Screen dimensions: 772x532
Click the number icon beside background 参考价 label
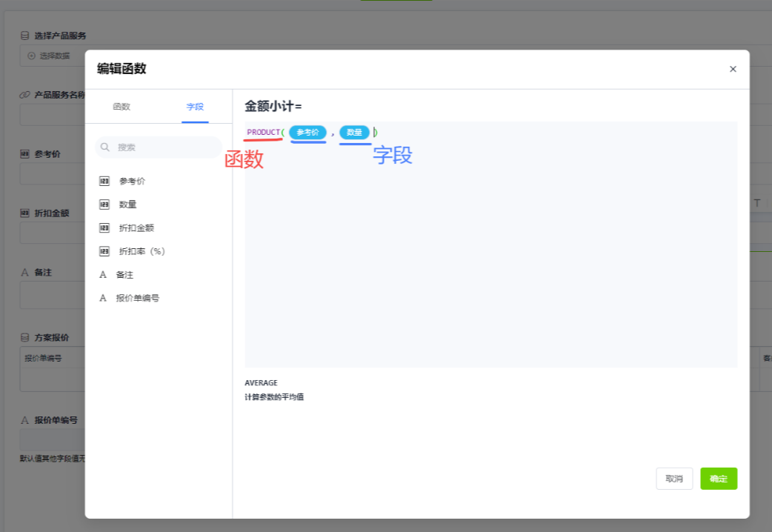coord(24,154)
